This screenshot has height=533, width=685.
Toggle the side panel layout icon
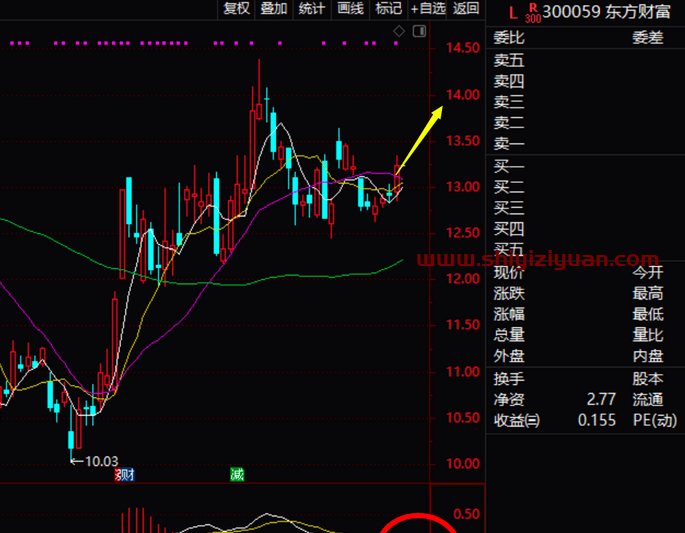coord(419,32)
